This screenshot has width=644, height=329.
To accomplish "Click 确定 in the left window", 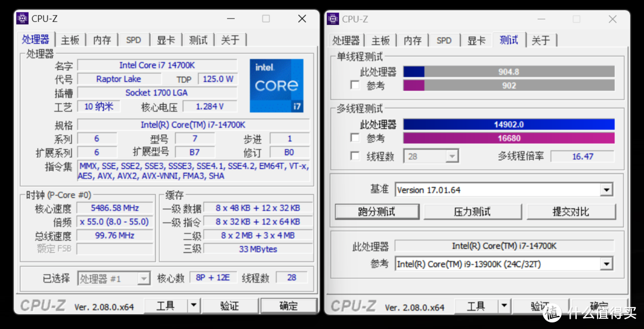I will point(289,306).
